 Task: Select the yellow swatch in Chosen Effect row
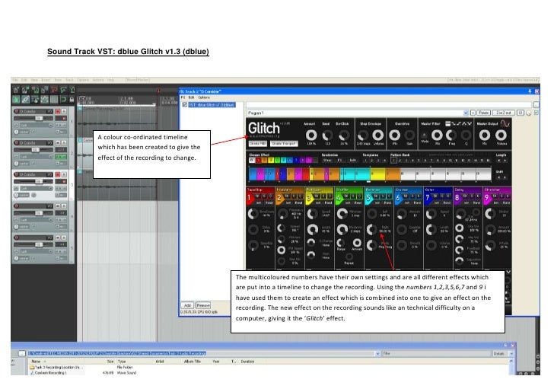[x=271, y=161]
